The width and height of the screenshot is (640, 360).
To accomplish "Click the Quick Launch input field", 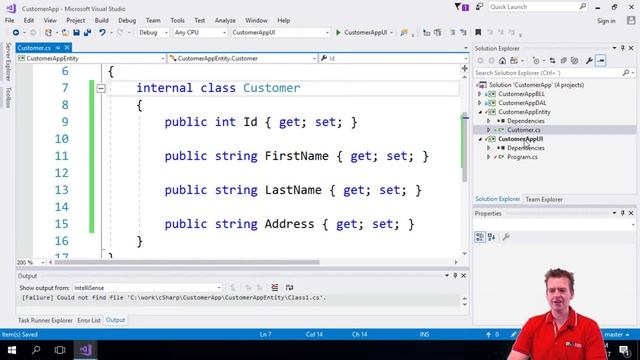I will 534,7.
